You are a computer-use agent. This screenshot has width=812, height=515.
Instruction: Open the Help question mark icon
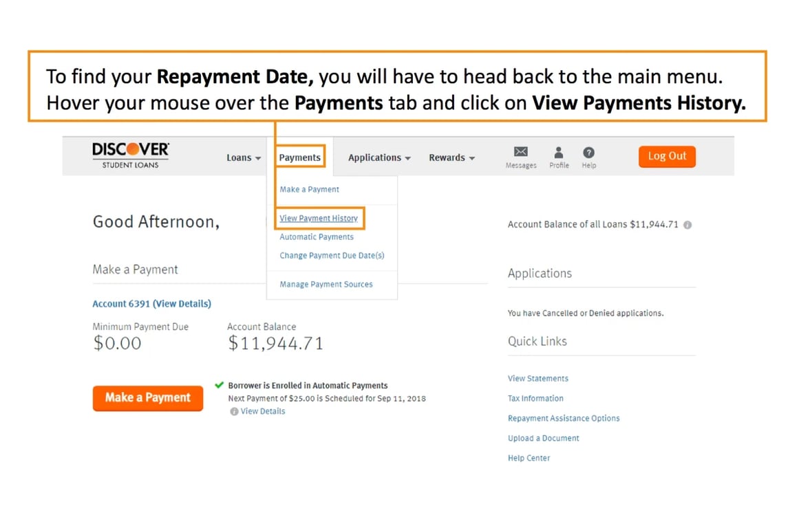(x=588, y=153)
